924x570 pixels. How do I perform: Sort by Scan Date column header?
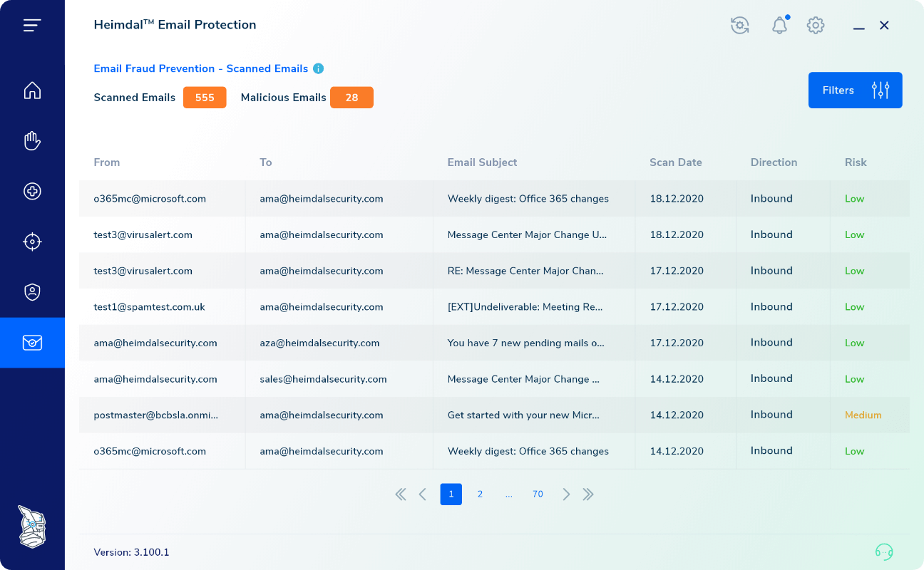coord(676,162)
